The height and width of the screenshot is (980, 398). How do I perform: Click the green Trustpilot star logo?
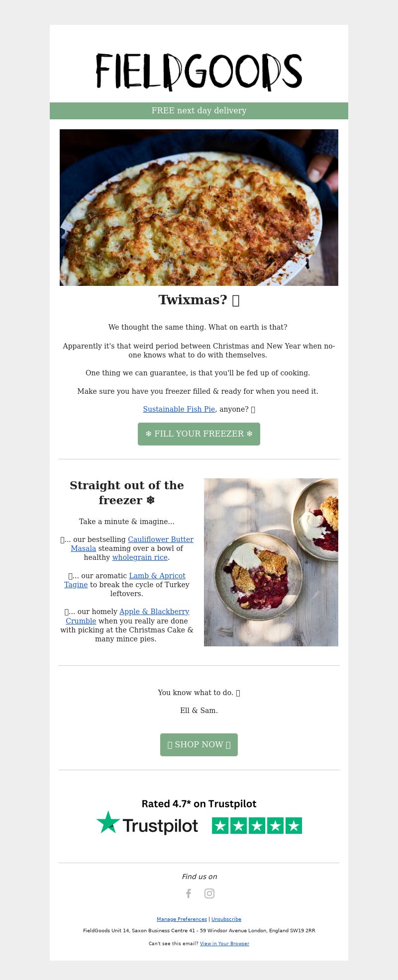(x=108, y=823)
